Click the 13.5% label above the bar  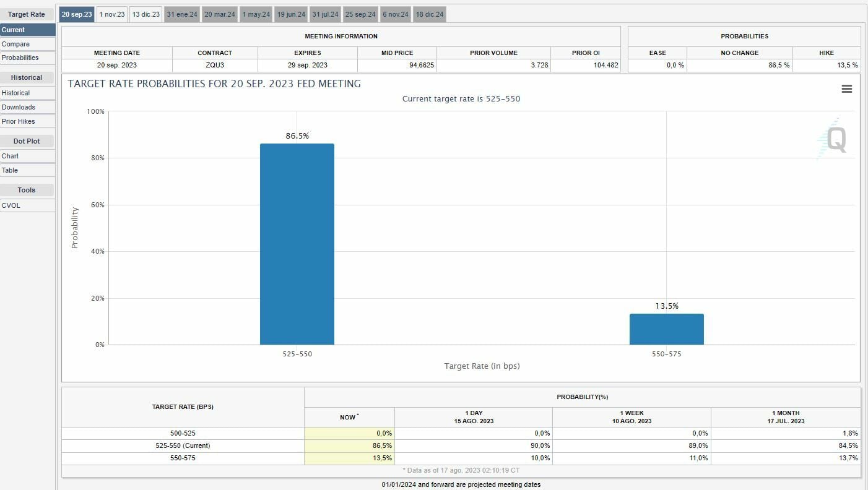point(667,306)
